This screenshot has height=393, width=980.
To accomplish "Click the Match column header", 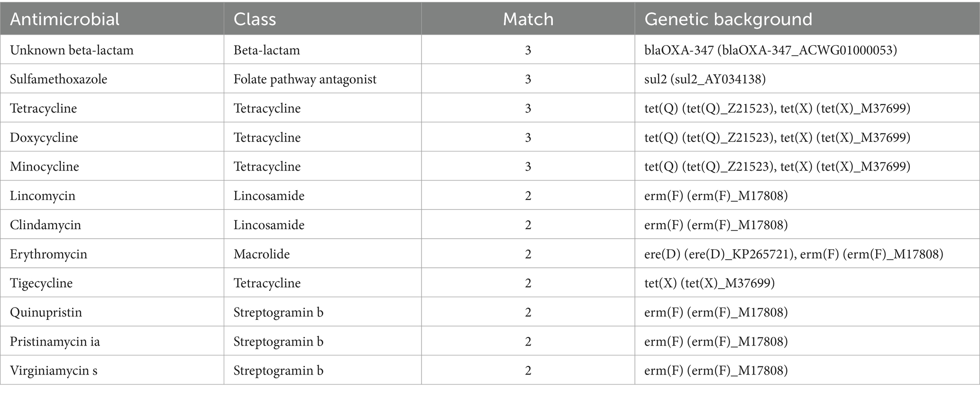I will click(528, 19).
